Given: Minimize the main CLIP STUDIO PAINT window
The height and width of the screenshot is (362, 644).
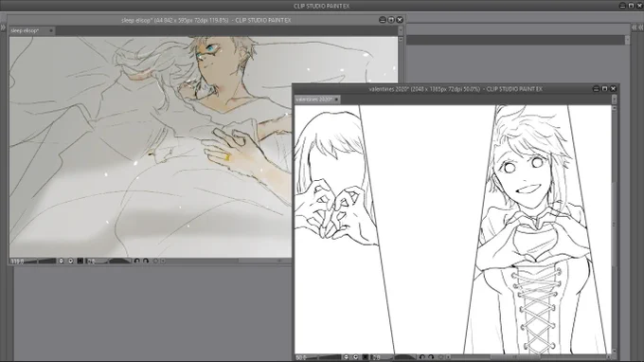Looking at the screenshot, I should [x=622, y=6].
